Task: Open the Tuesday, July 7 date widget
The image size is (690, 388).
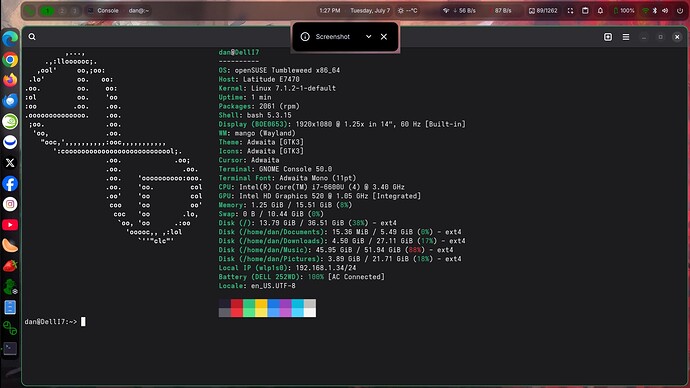Action: pyautogui.click(x=370, y=11)
